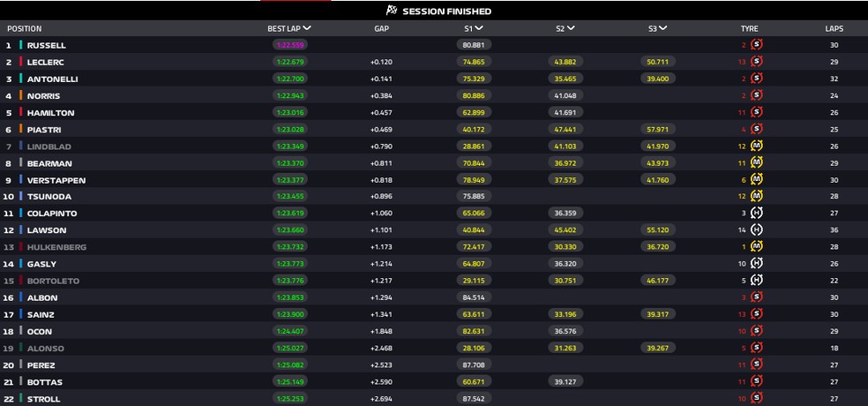Click Ocon's S2 time 36.576
The image size is (868, 406).
pyautogui.click(x=565, y=331)
